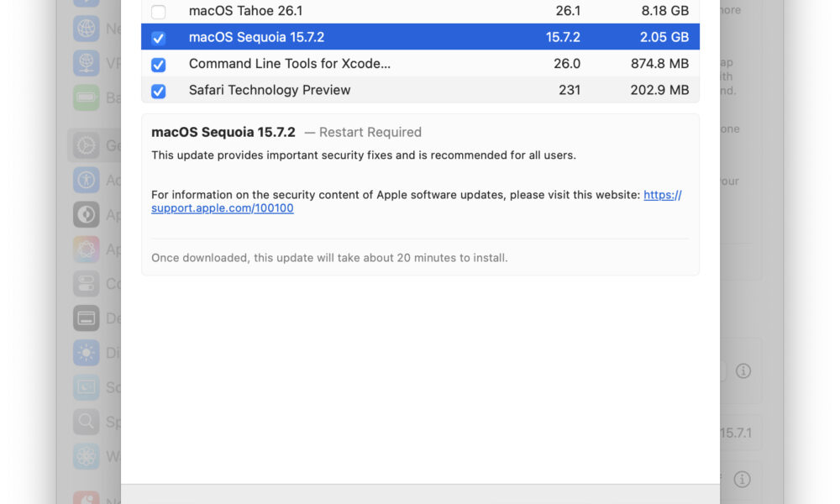The image size is (840, 504).
Task: Uncheck Command Line Tools for Xcode checkbox
Action: [x=158, y=65]
